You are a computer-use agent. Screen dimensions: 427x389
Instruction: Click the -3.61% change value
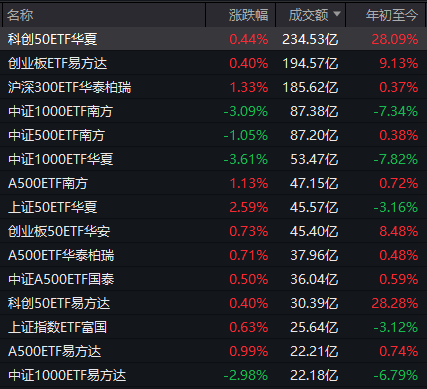click(246, 159)
